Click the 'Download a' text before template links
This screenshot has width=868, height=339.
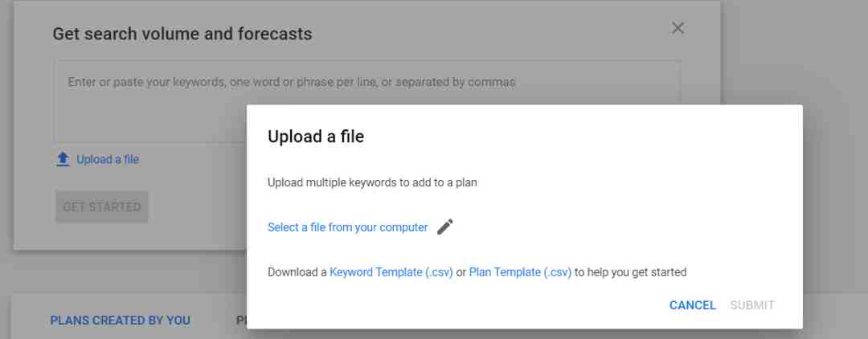coord(297,272)
